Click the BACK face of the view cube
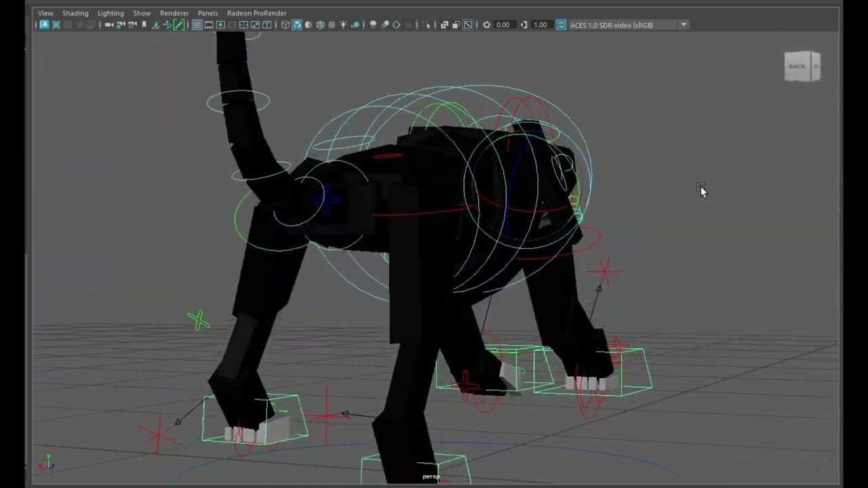The image size is (868, 488). pos(797,66)
